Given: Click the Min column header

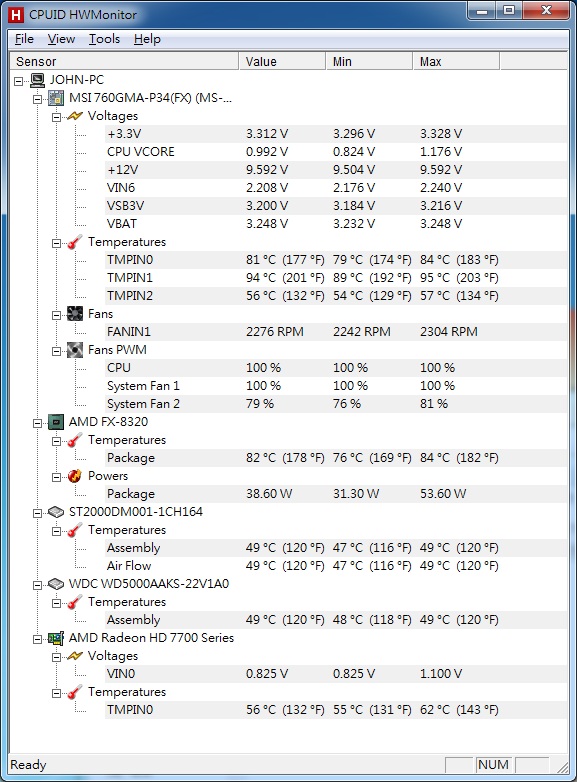Looking at the screenshot, I should [x=370, y=61].
